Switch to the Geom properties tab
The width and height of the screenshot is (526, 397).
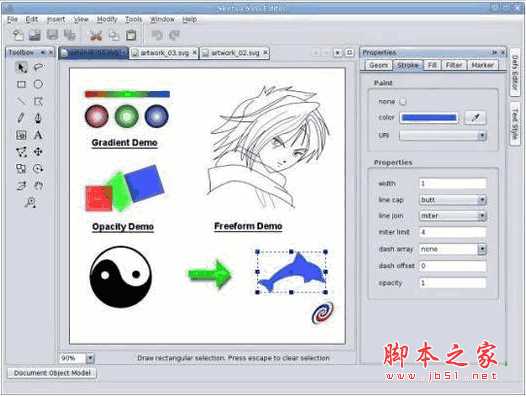(378, 65)
